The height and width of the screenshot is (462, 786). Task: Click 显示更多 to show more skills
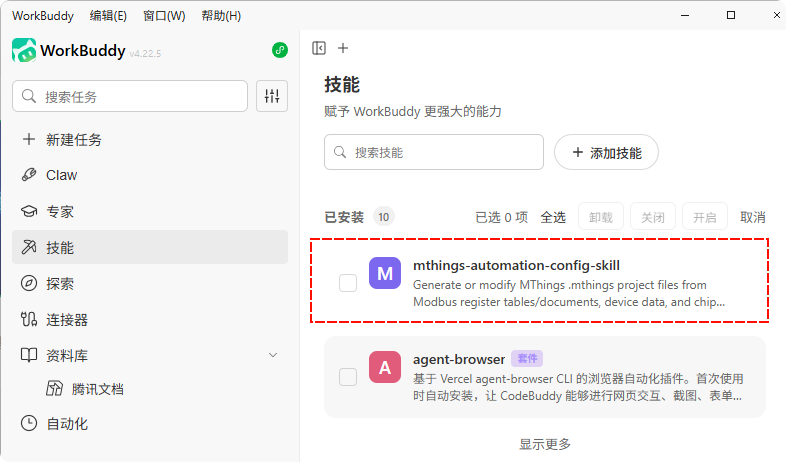545,444
